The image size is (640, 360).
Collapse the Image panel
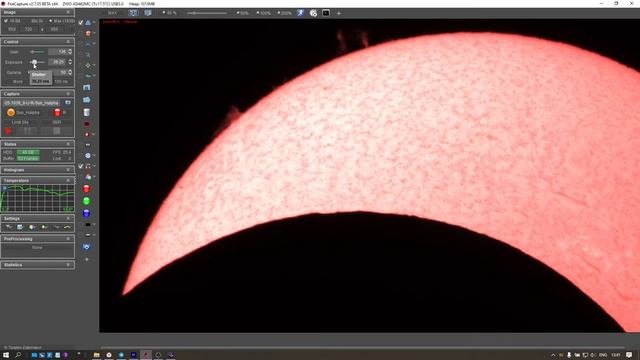click(68, 12)
